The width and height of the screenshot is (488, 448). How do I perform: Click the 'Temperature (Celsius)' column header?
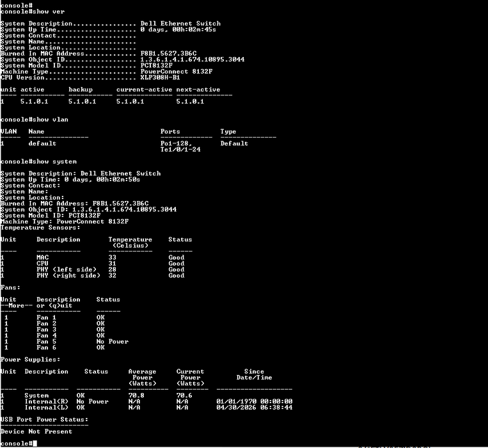click(130, 243)
